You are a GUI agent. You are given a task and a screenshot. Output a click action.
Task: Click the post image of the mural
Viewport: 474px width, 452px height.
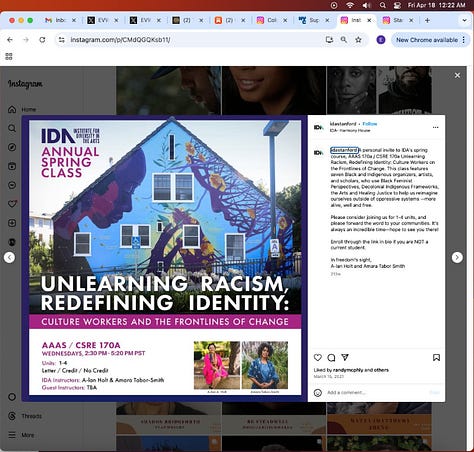165,258
